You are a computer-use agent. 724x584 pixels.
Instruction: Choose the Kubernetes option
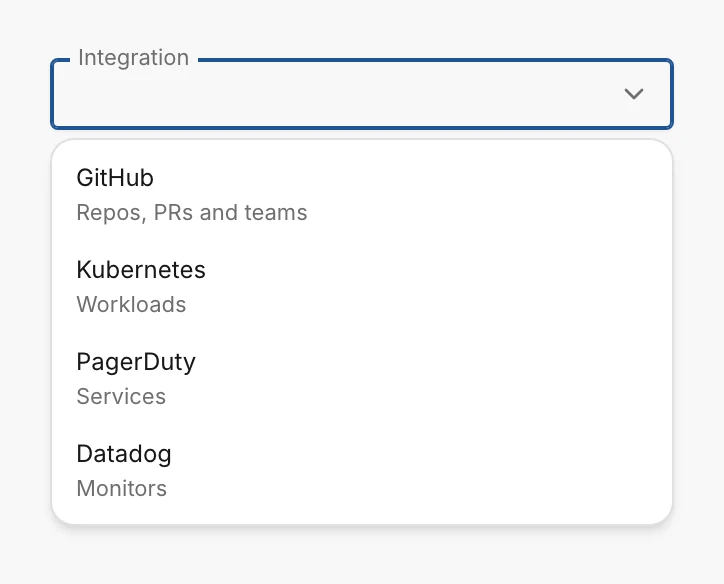(x=362, y=287)
